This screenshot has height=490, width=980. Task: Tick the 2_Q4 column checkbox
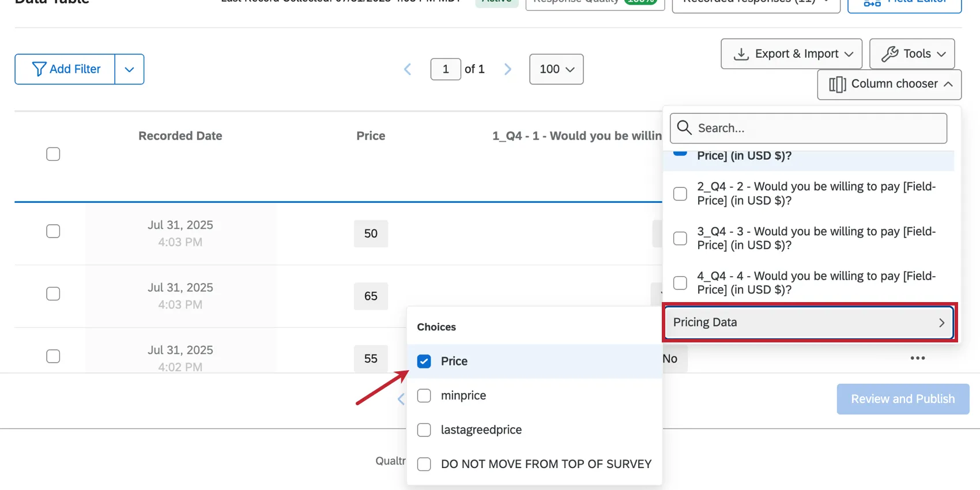(680, 194)
